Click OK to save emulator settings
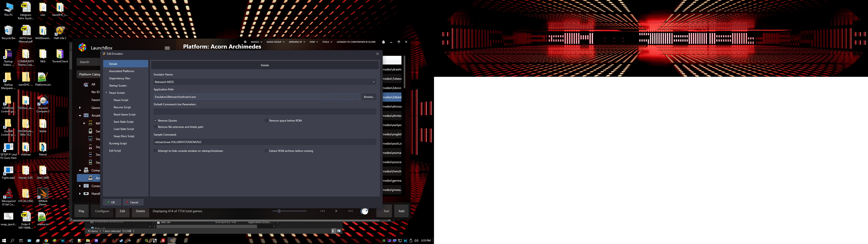The height and width of the screenshot is (244, 868). coord(112,202)
